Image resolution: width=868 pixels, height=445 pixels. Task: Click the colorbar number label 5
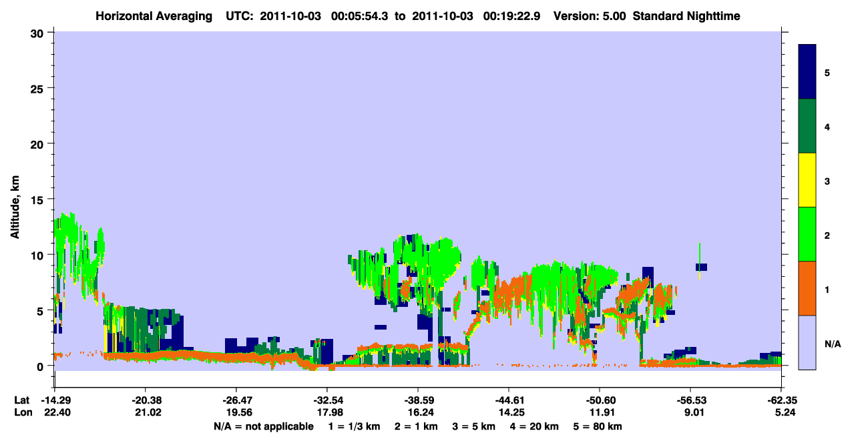pyautogui.click(x=827, y=72)
